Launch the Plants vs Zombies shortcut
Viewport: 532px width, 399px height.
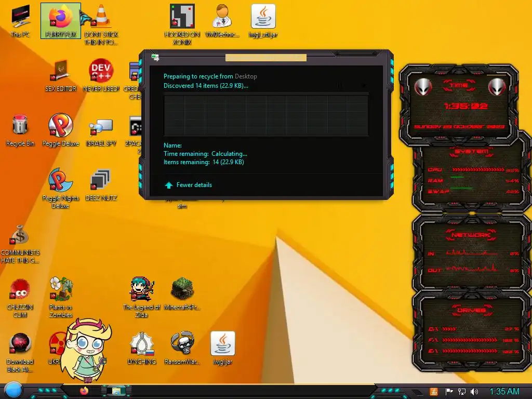(60, 297)
